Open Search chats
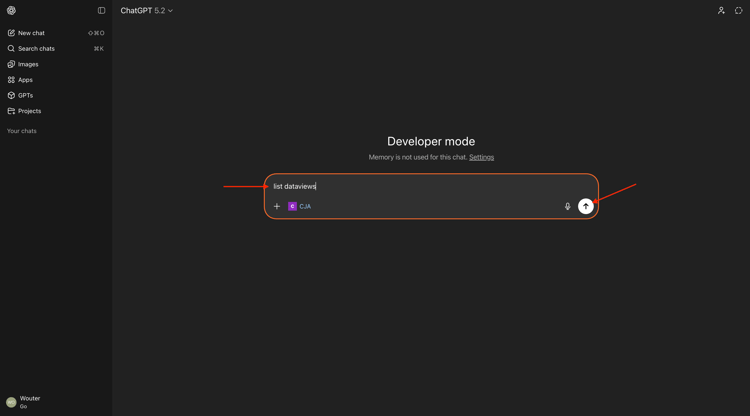This screenshot has height=416, width=750. (56, 48)
